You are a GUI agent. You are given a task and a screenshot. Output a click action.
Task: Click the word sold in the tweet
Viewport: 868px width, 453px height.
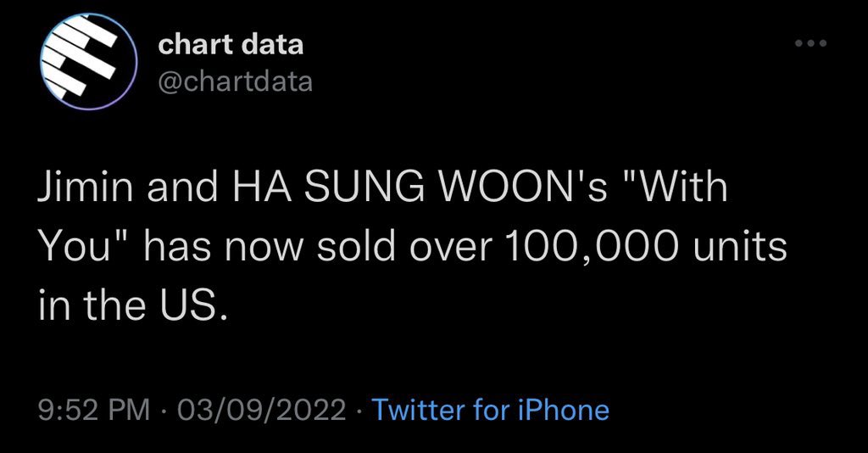point(357,247)
